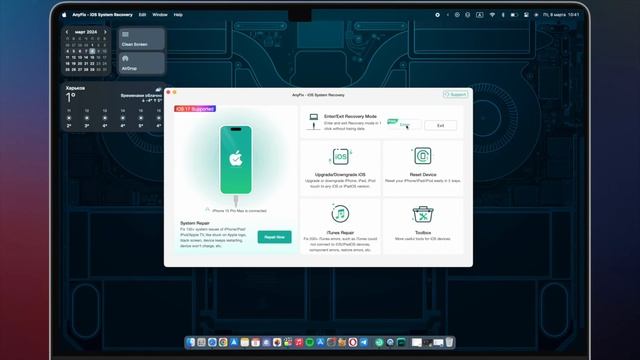Viewport: 640px width, 360px height.
Task: Click the Wi-Fi icon in menu bar
Action: 492,15
